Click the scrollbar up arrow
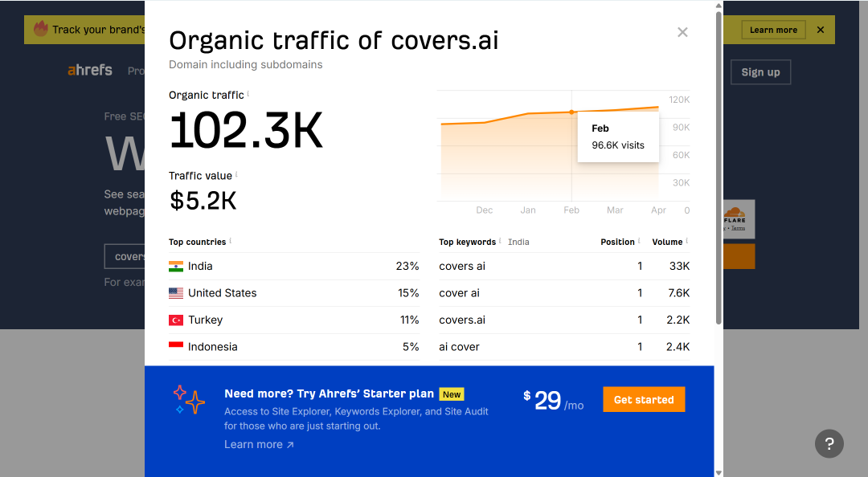Viewport: 868px width, 477px height. (719, 5)
